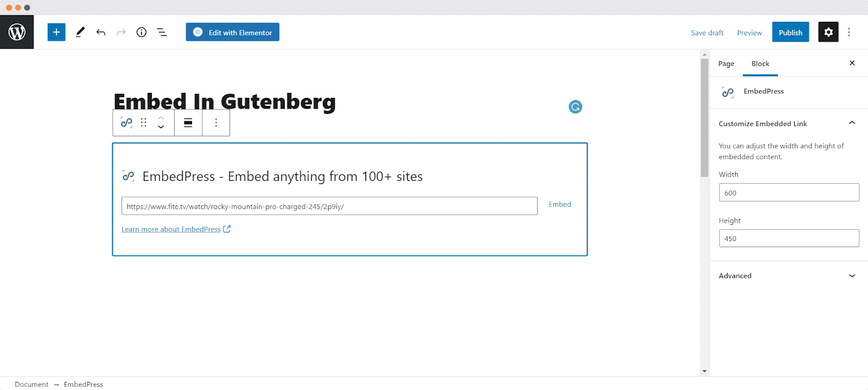Open the list view outline icon
868x390 pixels.
(x=162, y=32)
